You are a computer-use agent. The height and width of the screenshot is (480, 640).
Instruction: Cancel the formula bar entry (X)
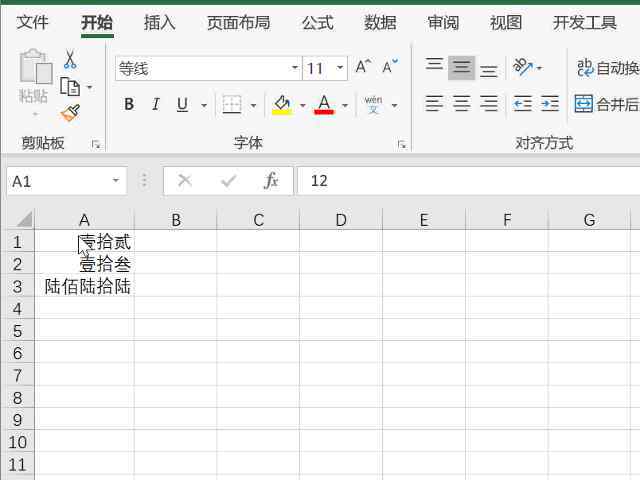tap(184, 180)
